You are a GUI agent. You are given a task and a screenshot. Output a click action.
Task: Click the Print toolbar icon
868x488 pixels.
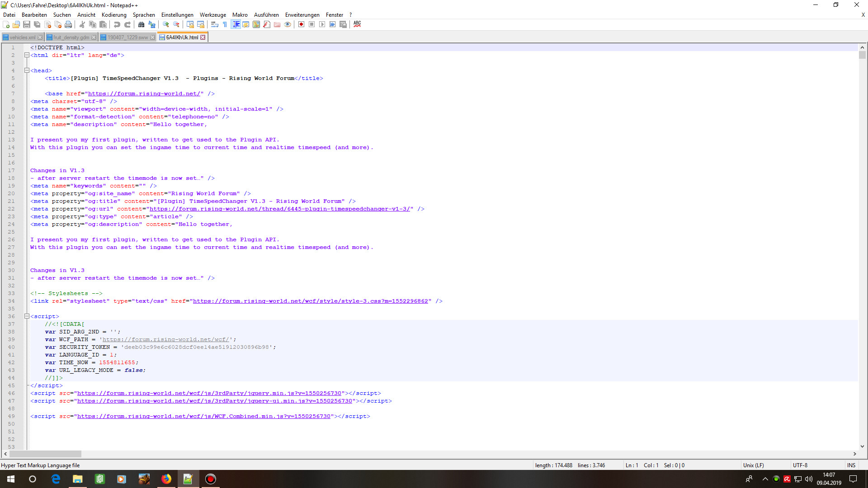tap(68, 24)
